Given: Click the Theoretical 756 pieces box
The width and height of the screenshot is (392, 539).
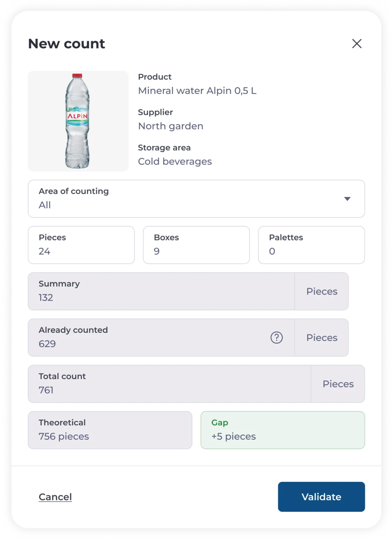Looking at the screenshot, I should (110, 430).
